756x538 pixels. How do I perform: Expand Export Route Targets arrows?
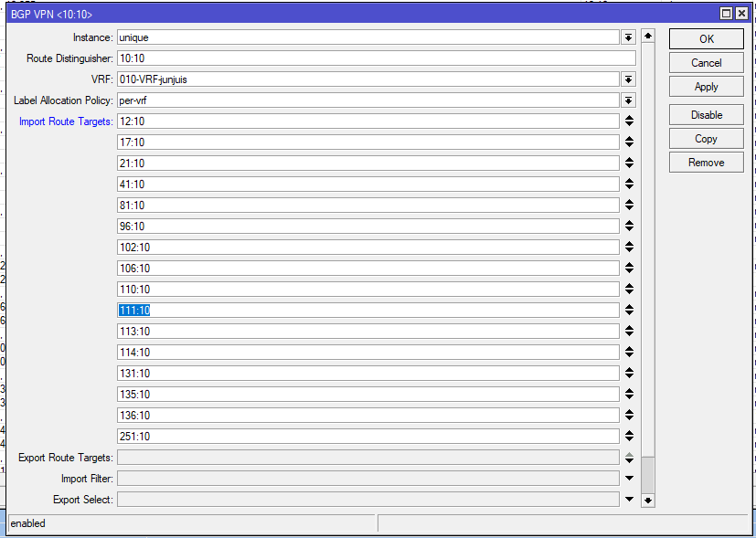629,458
